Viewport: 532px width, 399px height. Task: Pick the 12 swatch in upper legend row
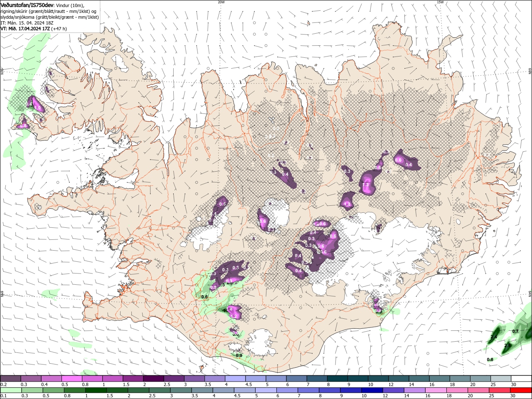click(399, 379)
